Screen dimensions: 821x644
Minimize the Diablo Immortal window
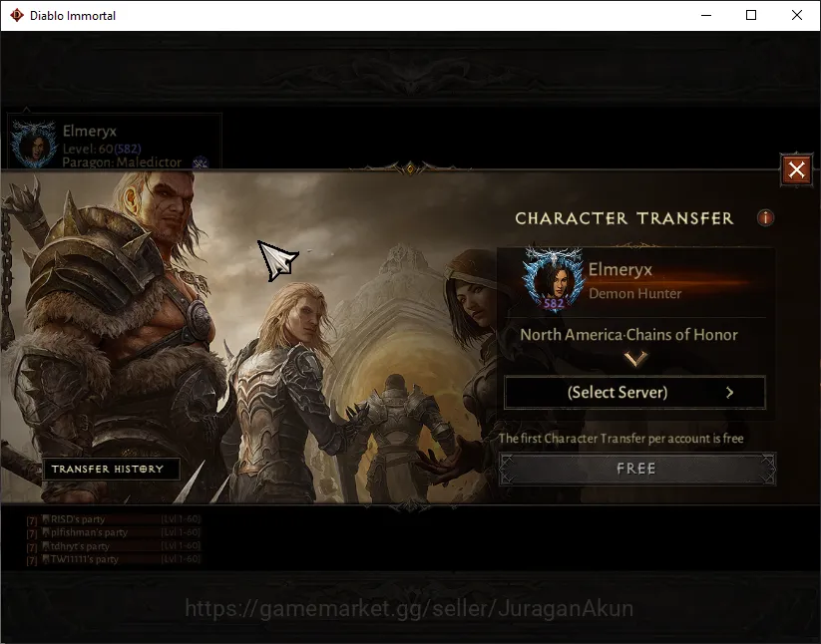tap(706, 15)
